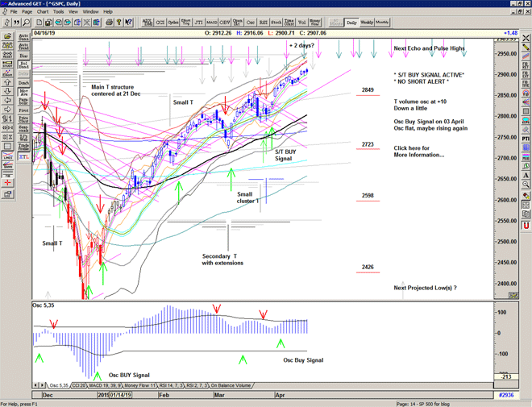Click the MACD study toolbar icon
This screenshot has height=407, width=532.
pos(211,23)
